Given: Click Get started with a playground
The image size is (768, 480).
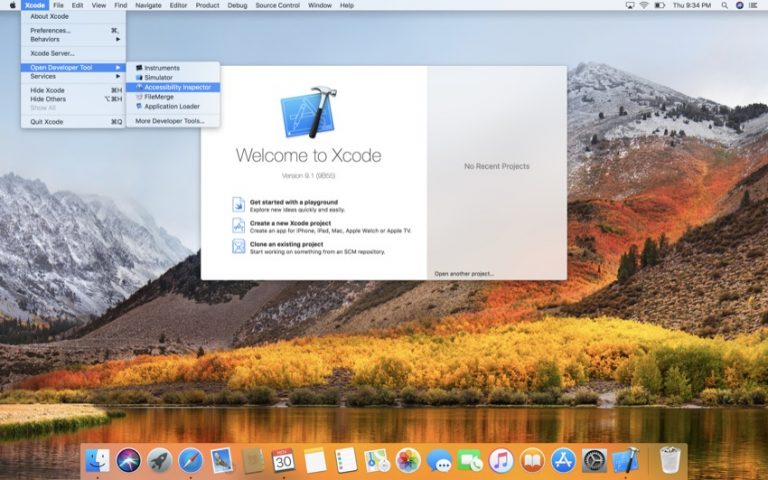Looking at the screenshot, I should (x=294, y=202).
